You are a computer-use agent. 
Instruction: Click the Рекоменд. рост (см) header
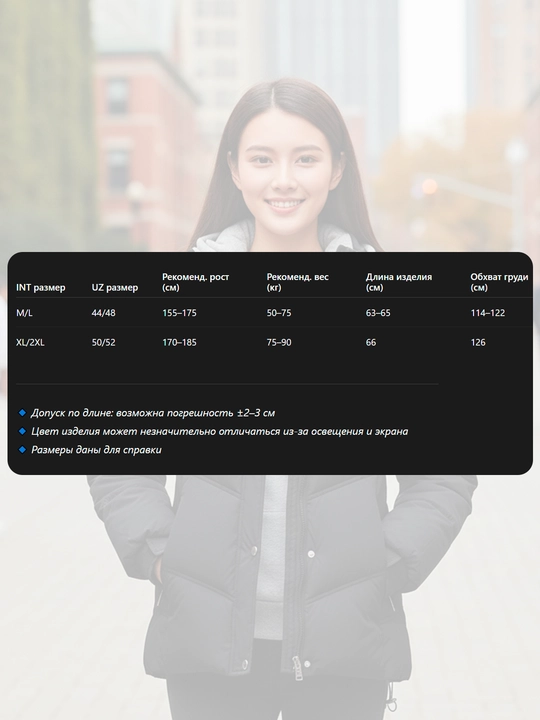[x=195, y=282]
